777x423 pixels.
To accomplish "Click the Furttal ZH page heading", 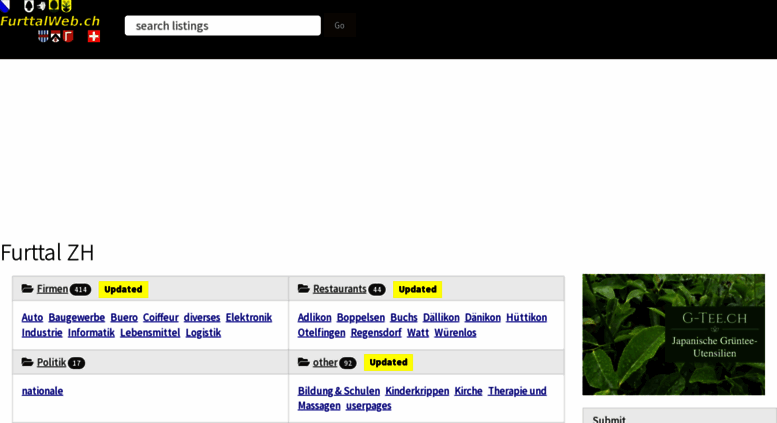I will 47,252.
